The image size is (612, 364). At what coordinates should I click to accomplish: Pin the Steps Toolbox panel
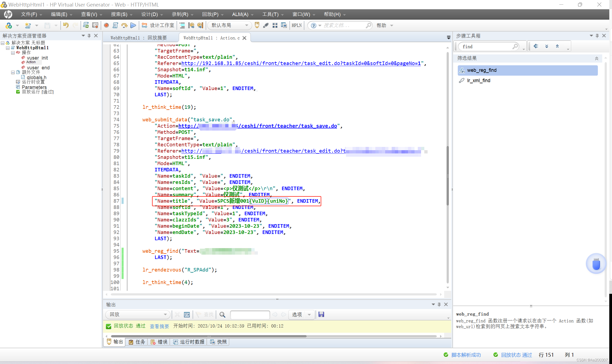pyautogui.click(x=597, y=36)
